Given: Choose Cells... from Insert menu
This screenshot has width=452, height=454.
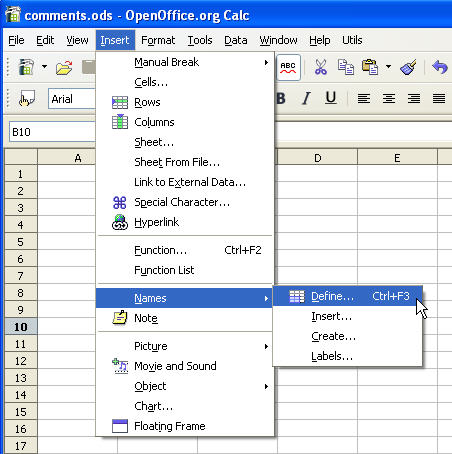Looking at the screenshot, I should click(x=185, y=82).
